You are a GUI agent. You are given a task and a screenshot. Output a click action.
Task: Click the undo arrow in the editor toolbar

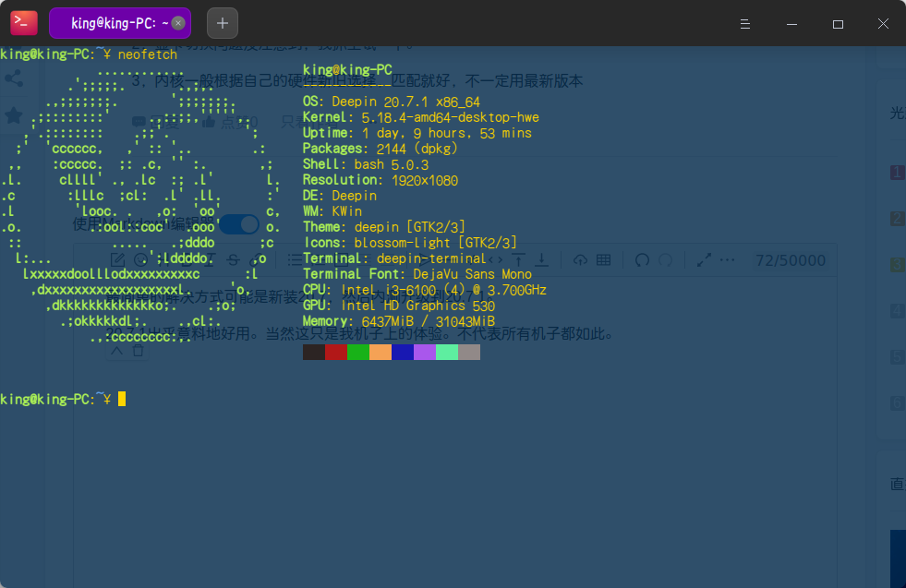tap(642, 259)
